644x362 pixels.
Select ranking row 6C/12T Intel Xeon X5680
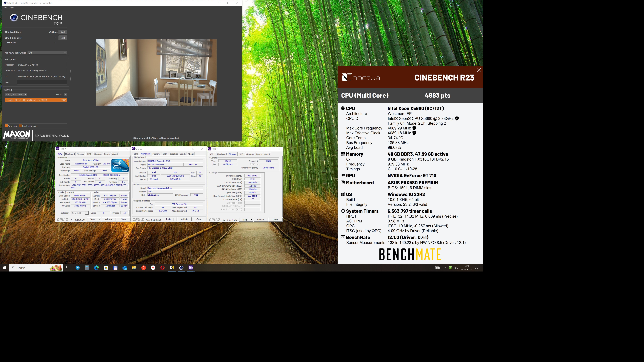(36, 100)
